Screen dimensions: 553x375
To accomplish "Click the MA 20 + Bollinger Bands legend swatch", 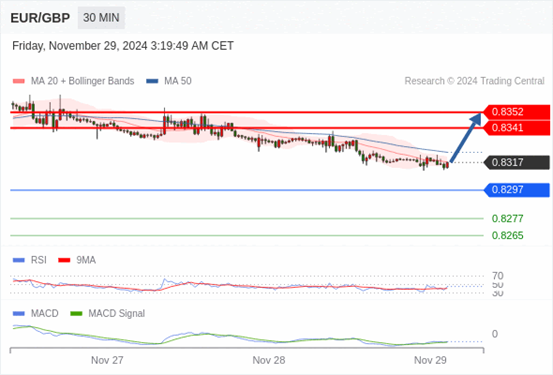I will click(19, 81).
